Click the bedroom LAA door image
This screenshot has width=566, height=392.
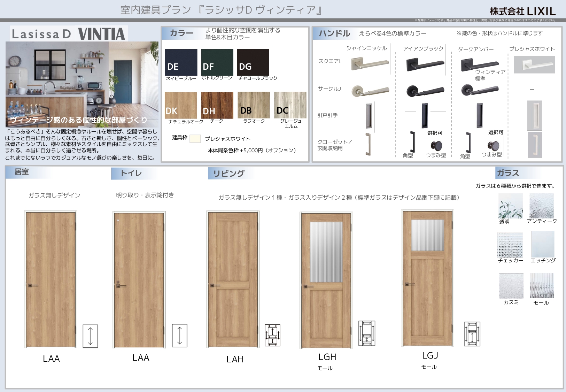click(x=51, y=279)
